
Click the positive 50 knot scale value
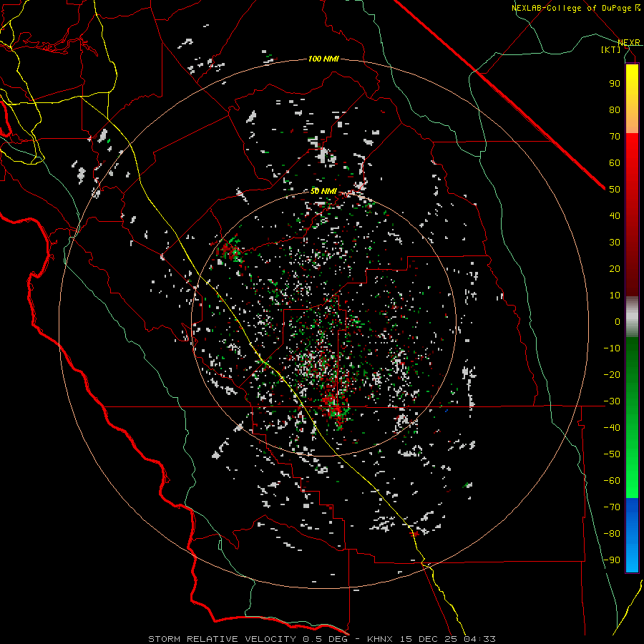tap(615, 190)
